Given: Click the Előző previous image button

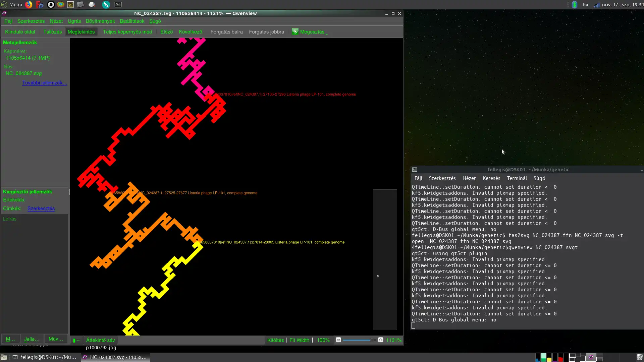Looking at the screenshot, I should (166, 32).
